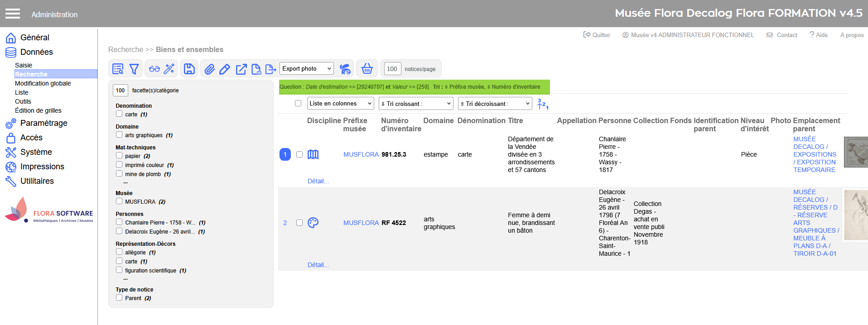Click the magic wand icon
This screenshot has width=868, height=325.
click(169, 69)
